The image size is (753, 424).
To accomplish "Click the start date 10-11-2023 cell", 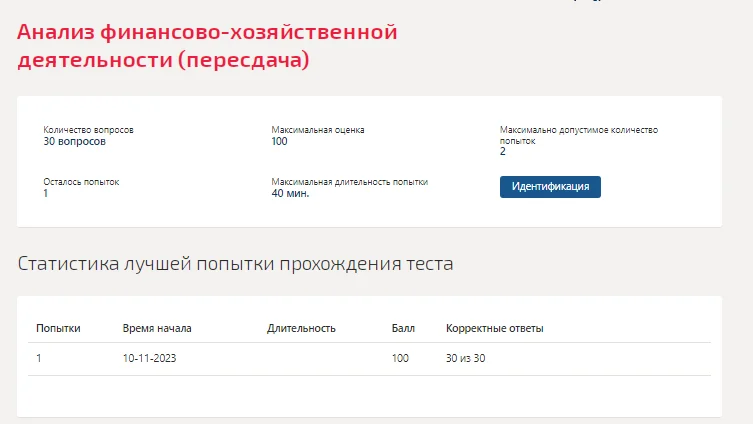I will point(149,358).
